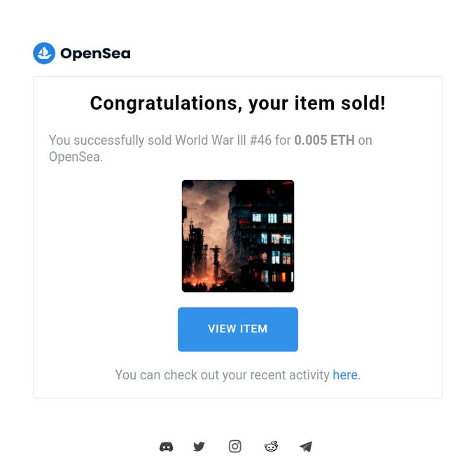Visit the Instagram camera icon

click(x=235, y=447)
